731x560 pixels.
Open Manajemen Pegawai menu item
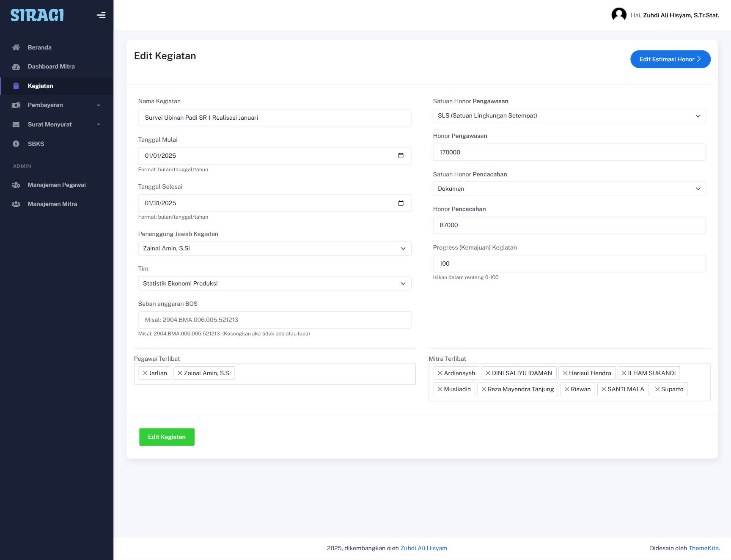(x=57, y=185)
